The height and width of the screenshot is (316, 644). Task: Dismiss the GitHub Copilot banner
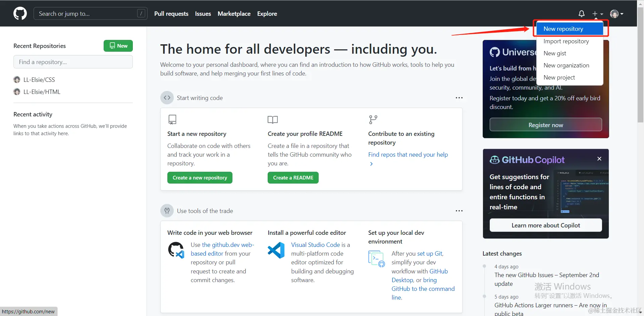coord(599,158)
